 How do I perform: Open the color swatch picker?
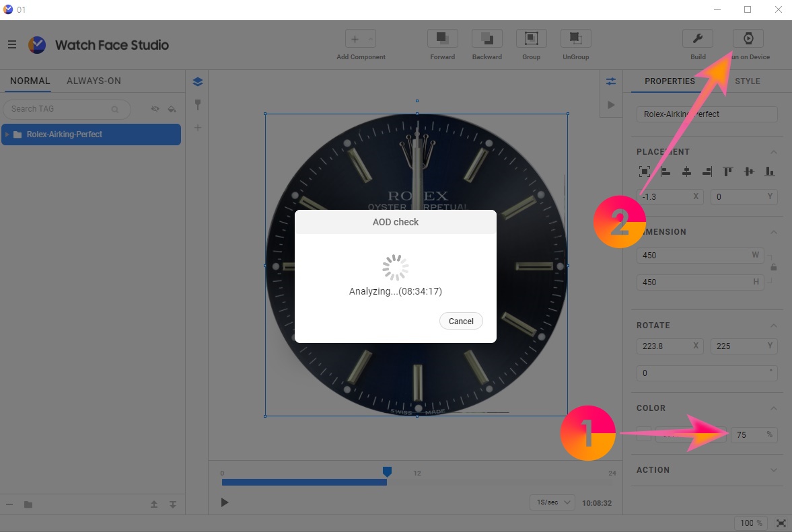click(x=643, y=434)
